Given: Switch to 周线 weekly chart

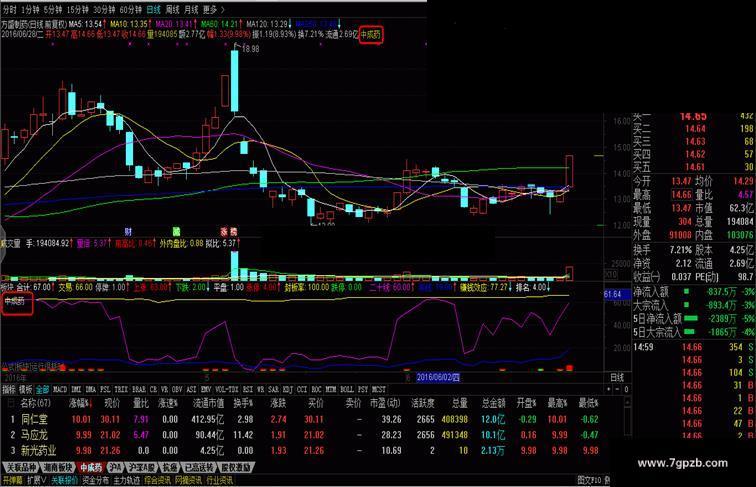Looking at the screenshot, I should [x=172, y=10].
